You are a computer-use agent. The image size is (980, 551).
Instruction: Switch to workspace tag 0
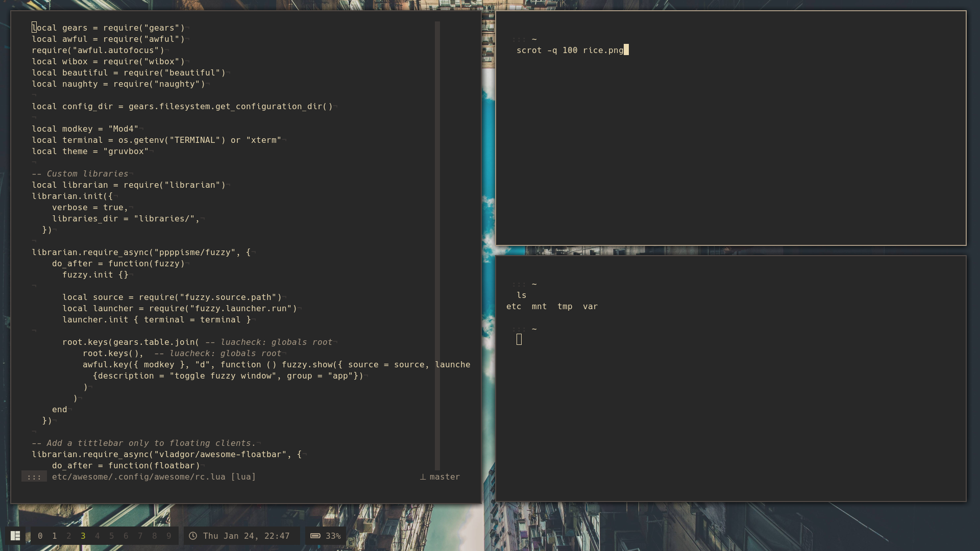(40, 536)
